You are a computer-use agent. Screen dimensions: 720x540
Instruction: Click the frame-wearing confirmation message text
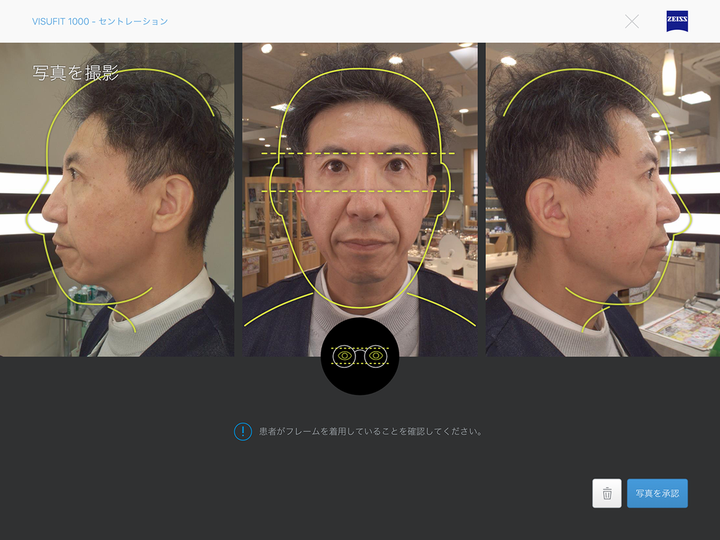pos(371,431)
